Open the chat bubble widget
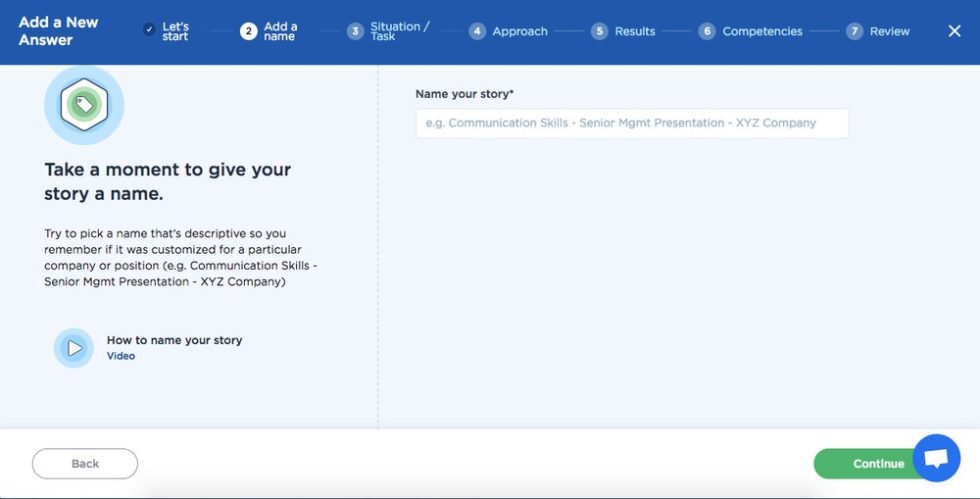The image size is (980, 499). click(936, 458)
